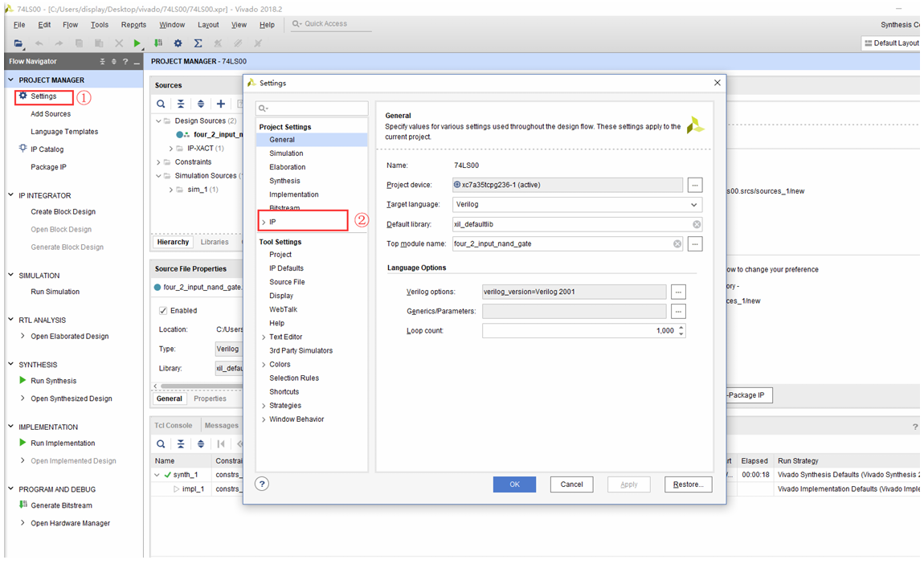Search sources with Sources panel magnifier

pyautogui.click(x=161, y=104)
